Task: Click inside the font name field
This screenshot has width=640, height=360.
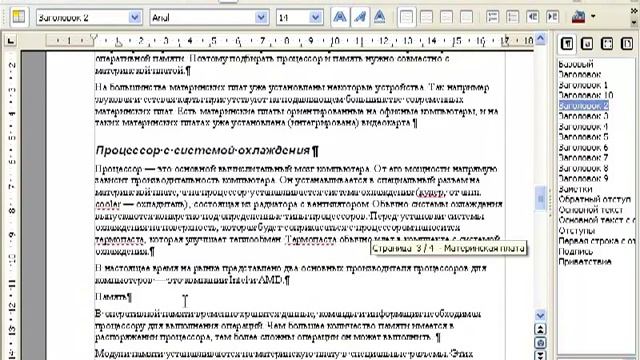Action: click(202, 18)
